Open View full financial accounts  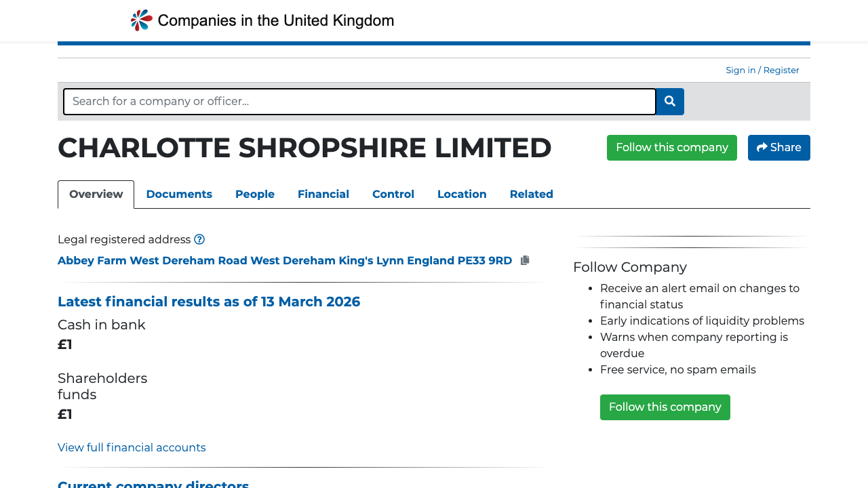132,447
